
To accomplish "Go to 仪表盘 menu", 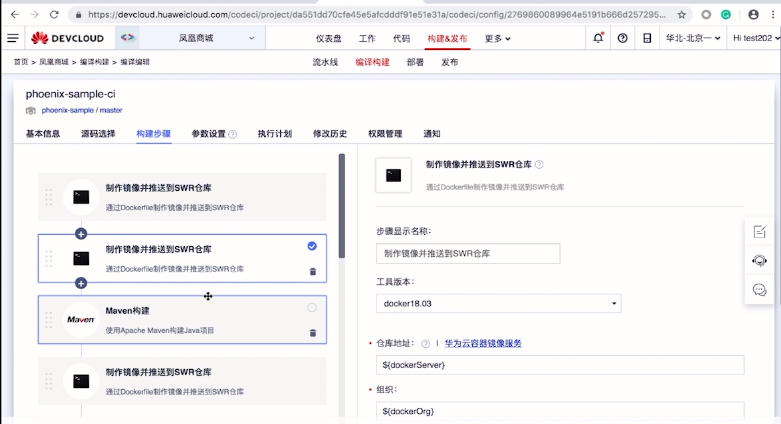I will point(329,38).
